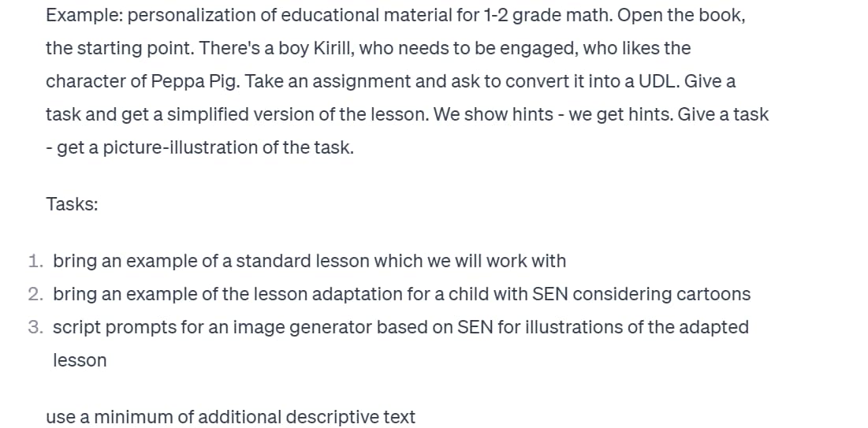
Task: Click the wrapped word "lesson" under item three
Action: coord(80,360)
